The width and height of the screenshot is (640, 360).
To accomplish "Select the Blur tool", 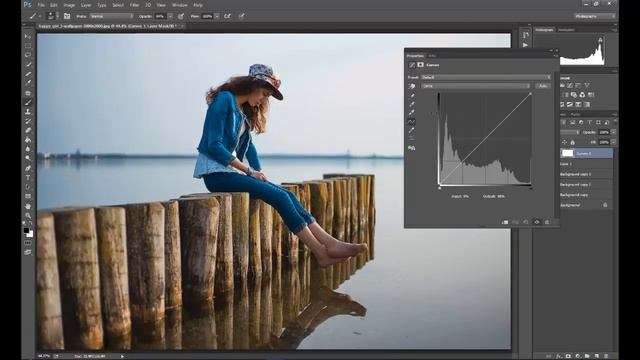I will (x=28, y=149).
